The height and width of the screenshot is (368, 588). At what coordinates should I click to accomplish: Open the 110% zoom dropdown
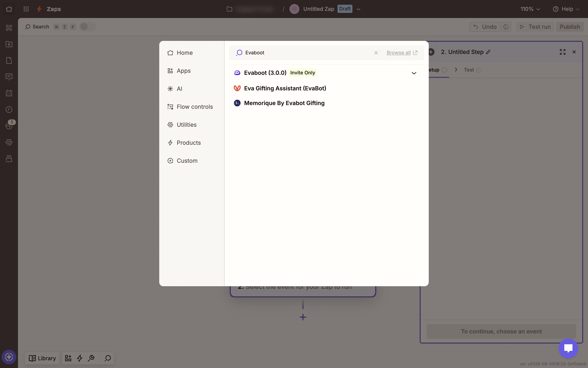point(530,9)
